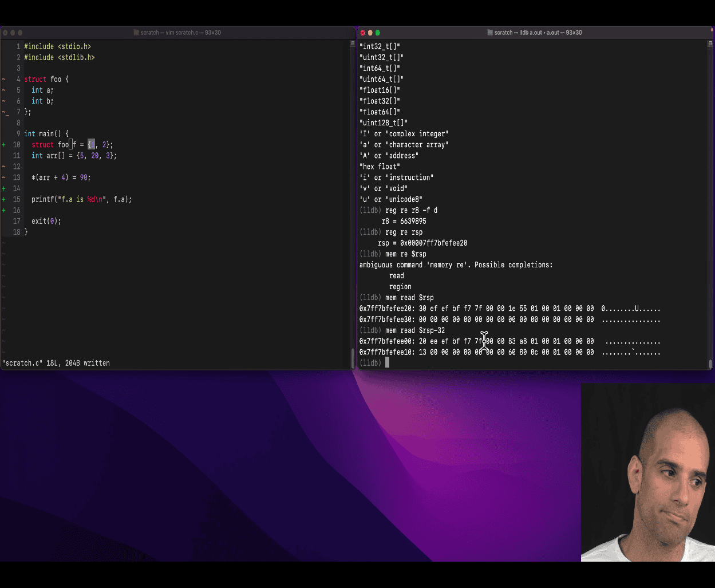715x588 pixels.
Task: Click the green plus gutter sign on line 10
Action: [4, 145]
